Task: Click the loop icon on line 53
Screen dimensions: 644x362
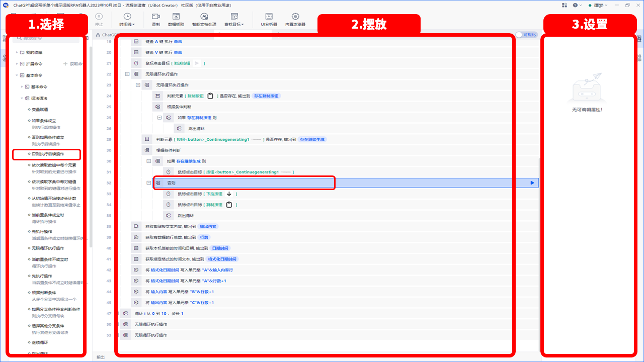Action: coord(125,335)
